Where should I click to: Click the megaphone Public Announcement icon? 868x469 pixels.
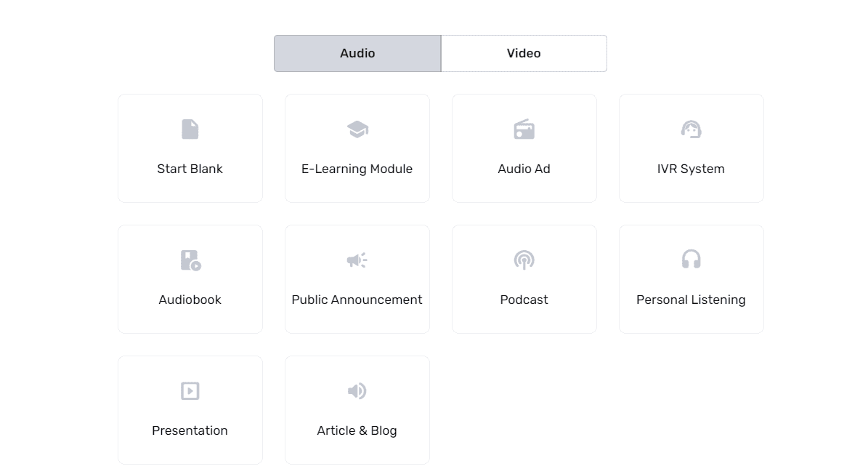click(357, 260)
